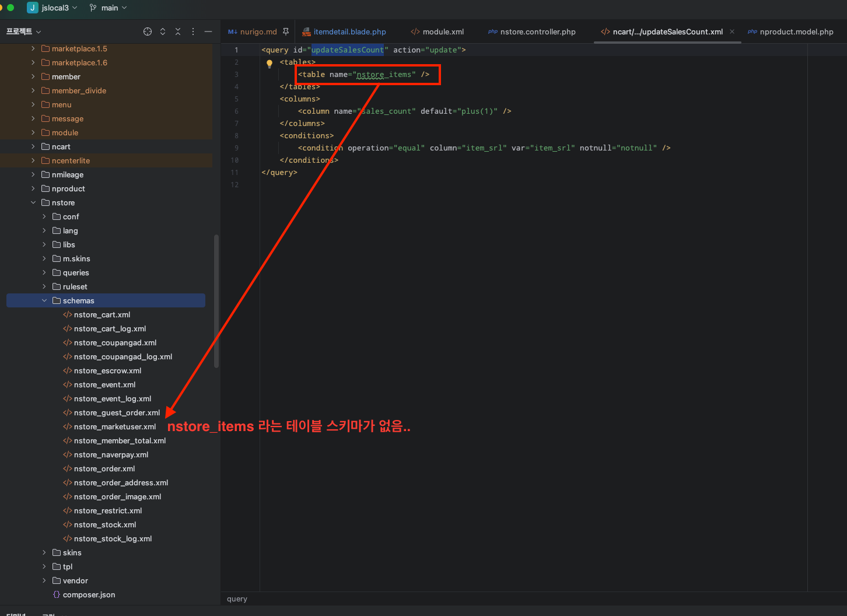This screenshot has height=616, width=847.
Task: Expand the ncart folder
Action: (33, 146)
